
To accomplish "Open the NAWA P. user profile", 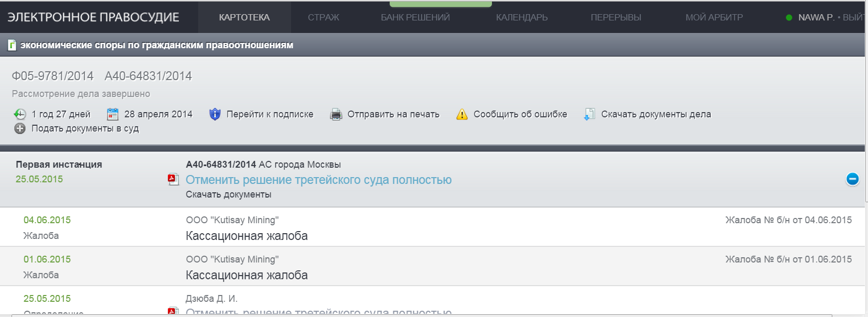I will 816,17.
